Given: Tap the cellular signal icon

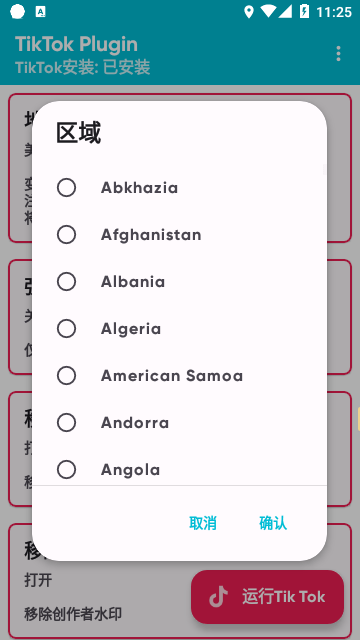Looking at the screenshot, I should click(x=285, y=11).
